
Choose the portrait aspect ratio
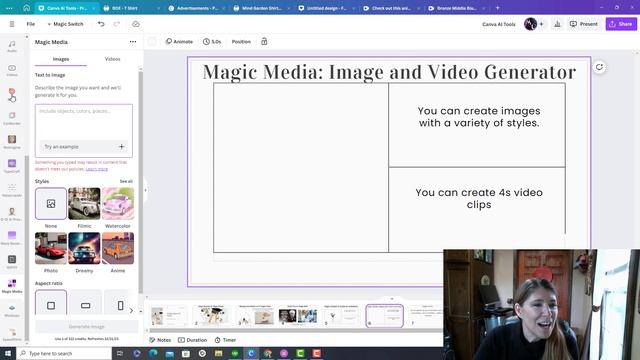click(x=120, y=302)
